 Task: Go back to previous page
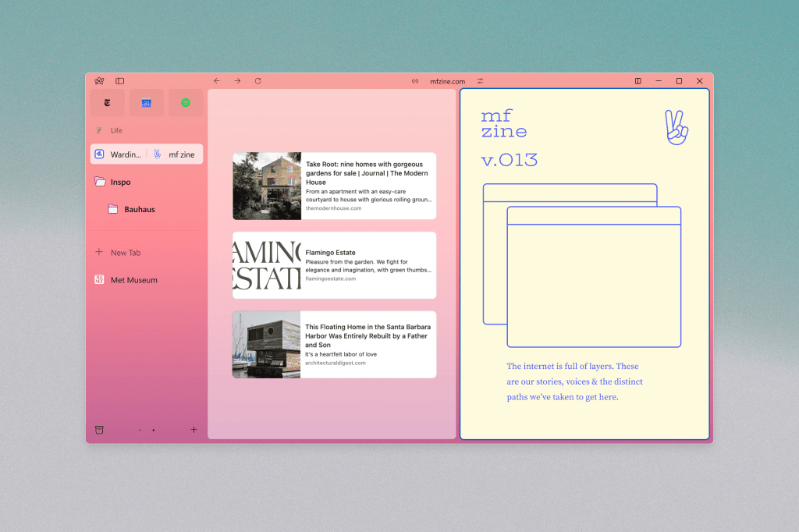pyautogui.click(x=217, y=81)
